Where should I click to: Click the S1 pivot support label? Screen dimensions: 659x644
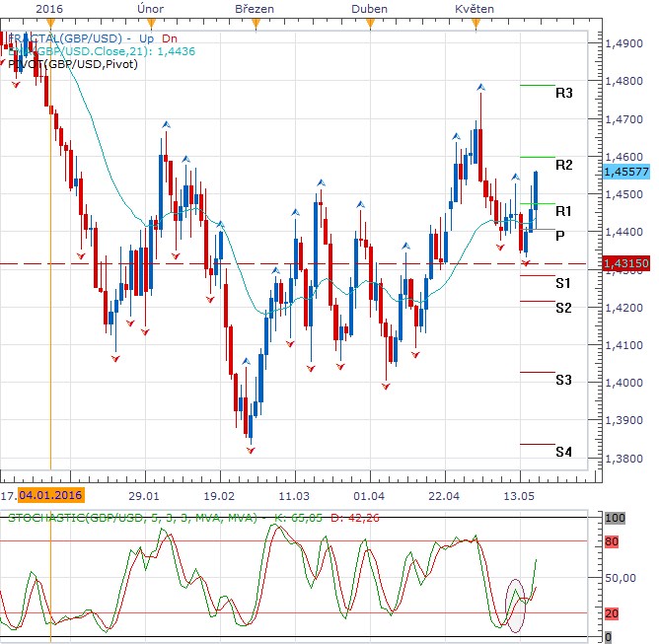coord(562,283)
